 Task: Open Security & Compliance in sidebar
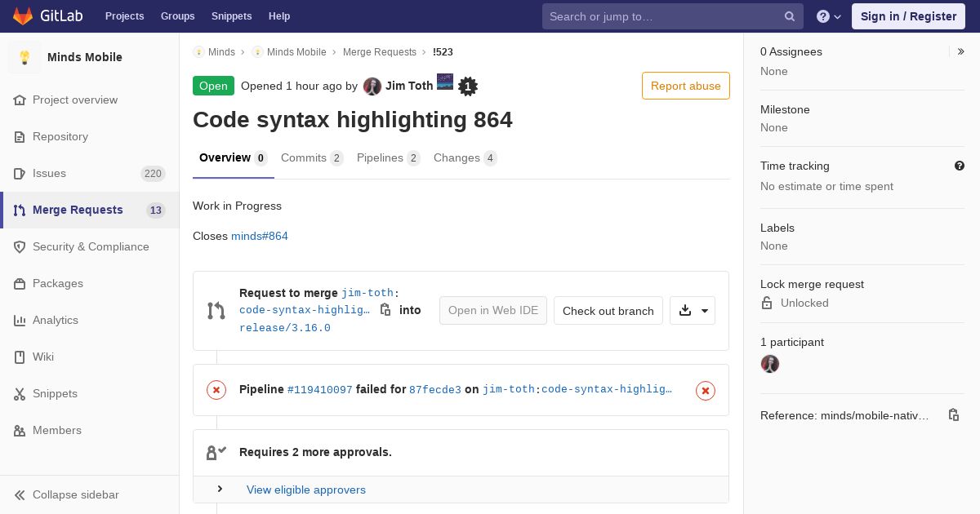[90, 246]
